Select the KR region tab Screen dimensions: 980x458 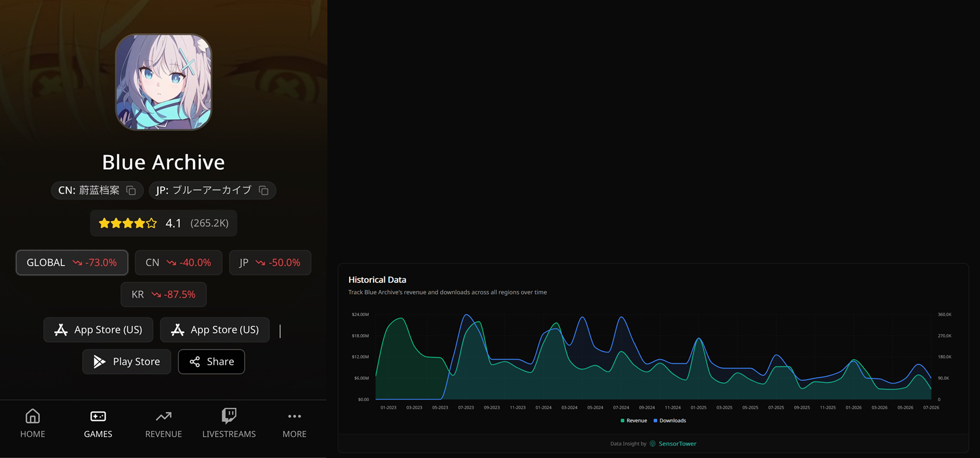tap(163, 295)
